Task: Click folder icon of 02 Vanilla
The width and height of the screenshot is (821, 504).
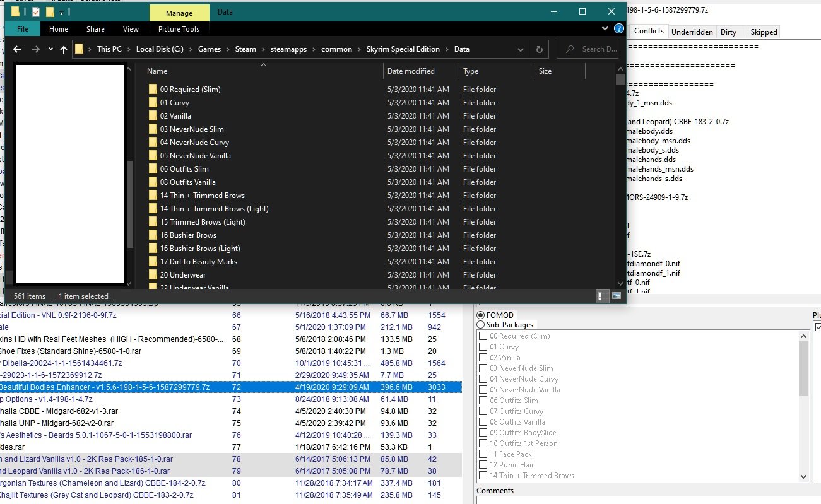Action: click(x=152, y=116)
